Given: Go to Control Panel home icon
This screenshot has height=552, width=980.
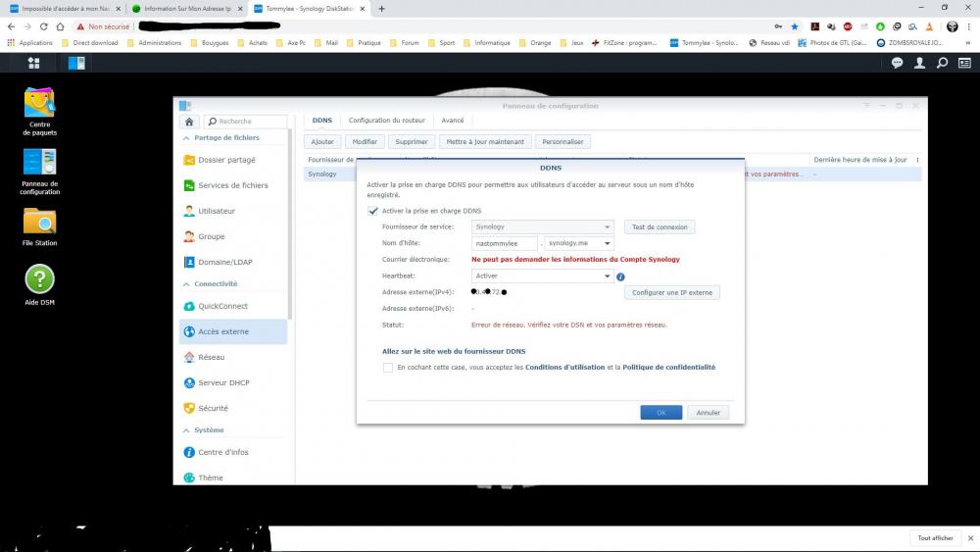Looking at the screenshot, I should [x=189, y=122].
